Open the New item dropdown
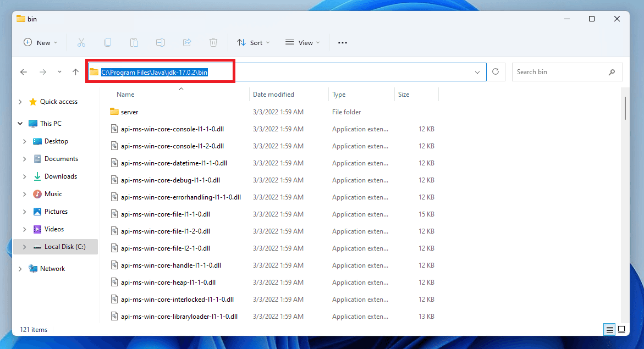The width and height of the screenshot is (644, 349). 41,43
